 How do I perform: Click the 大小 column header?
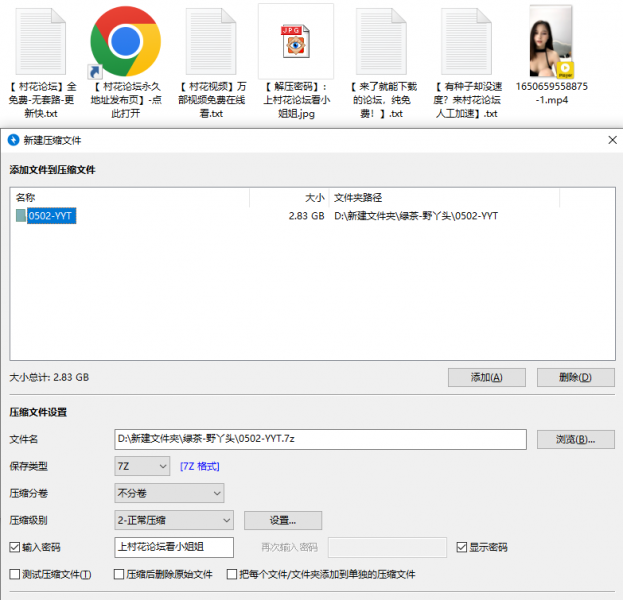pos(314,198)
